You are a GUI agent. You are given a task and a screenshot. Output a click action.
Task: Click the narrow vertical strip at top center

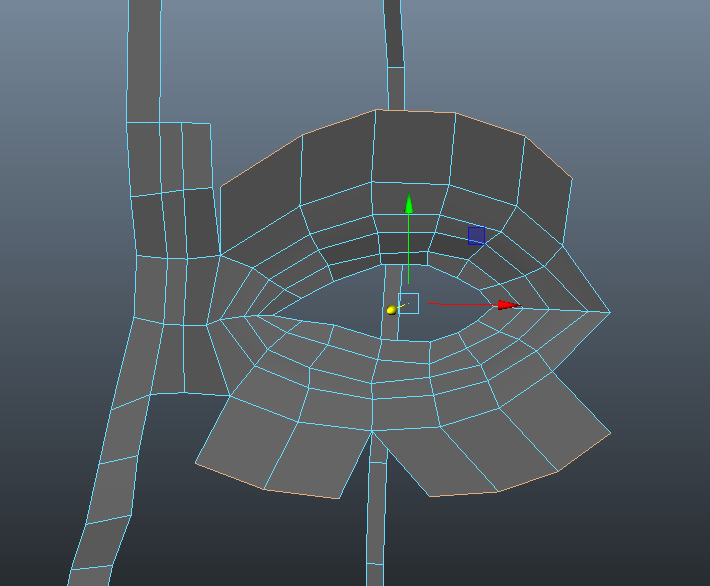click(393, 50)
